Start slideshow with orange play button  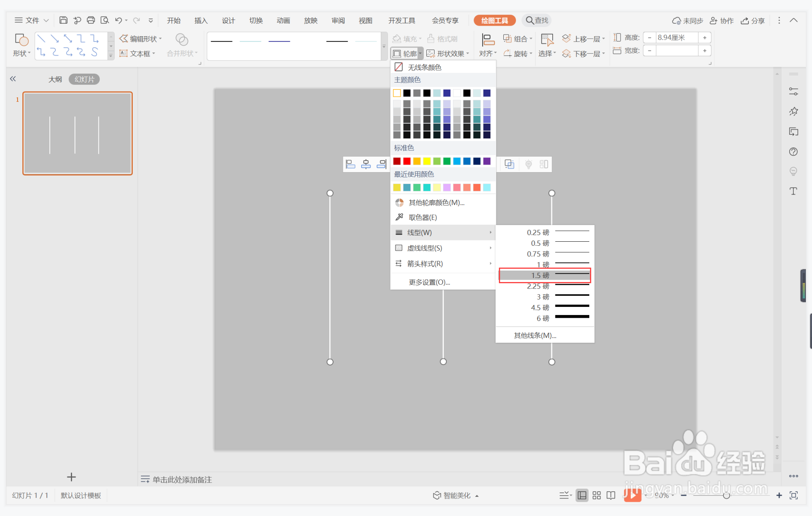(x=632, y=495)
